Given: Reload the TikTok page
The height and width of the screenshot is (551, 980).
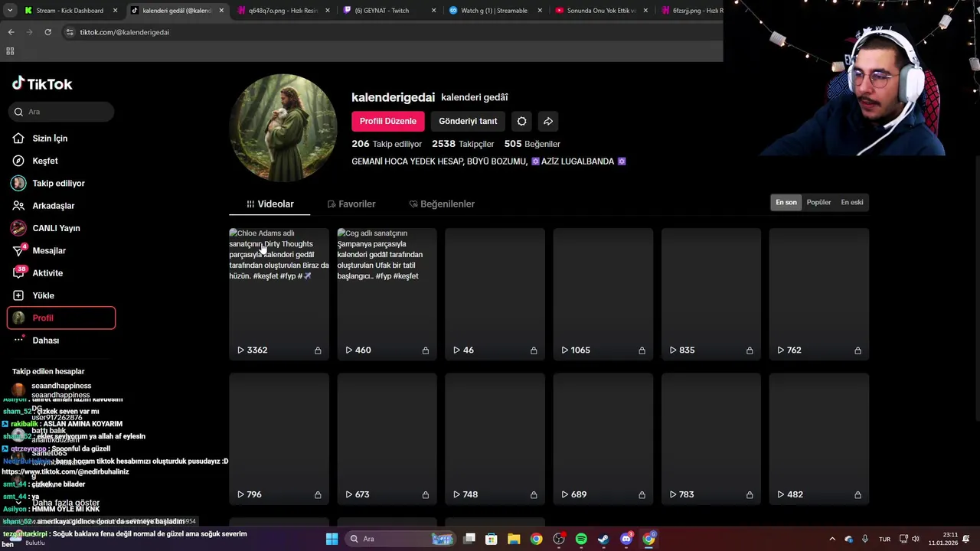Looking at the screenshot, I should point(47,32).
